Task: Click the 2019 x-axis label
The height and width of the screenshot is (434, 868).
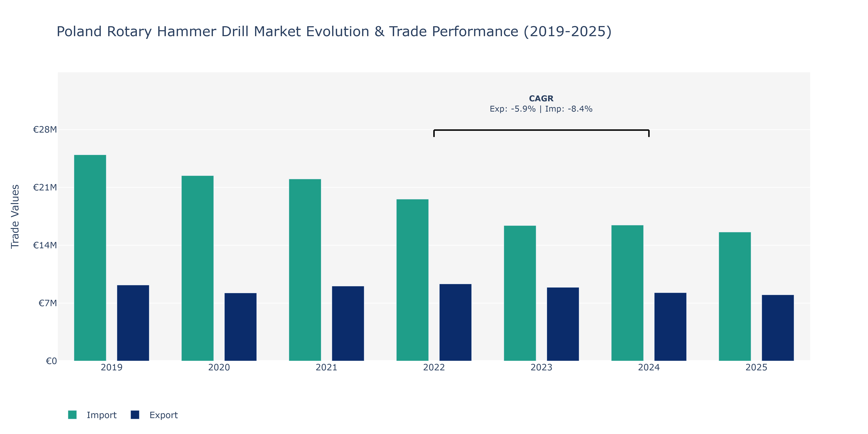Action: click(x=112, y=367)
